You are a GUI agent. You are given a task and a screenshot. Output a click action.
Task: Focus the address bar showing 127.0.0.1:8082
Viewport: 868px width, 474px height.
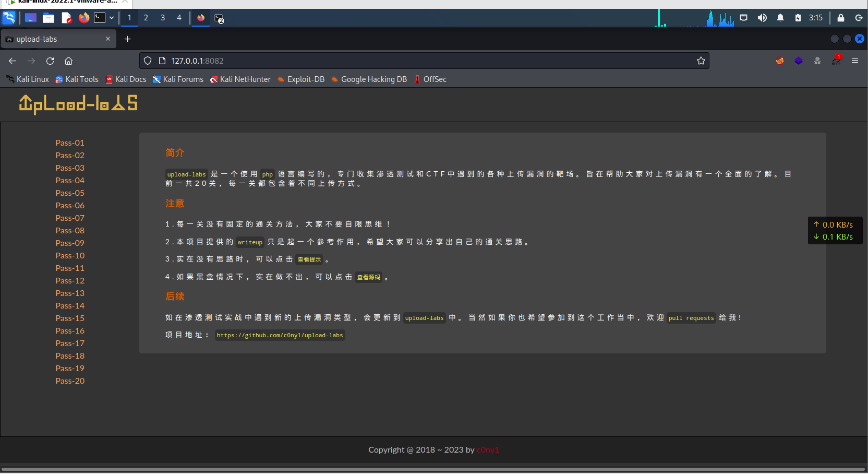pos(424,61)
